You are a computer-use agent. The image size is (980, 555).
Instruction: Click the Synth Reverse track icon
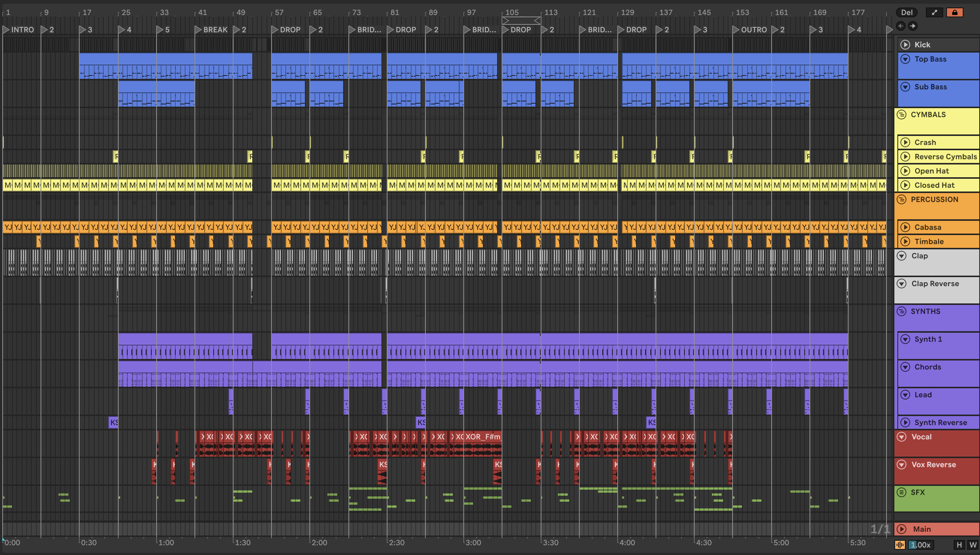click(905, 422)
